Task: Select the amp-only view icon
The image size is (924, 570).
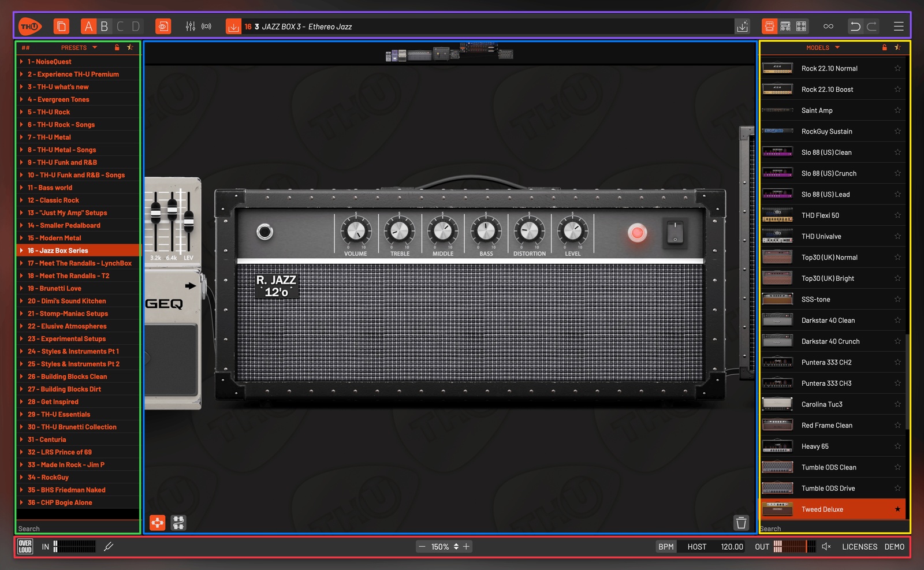Action: 769,27
